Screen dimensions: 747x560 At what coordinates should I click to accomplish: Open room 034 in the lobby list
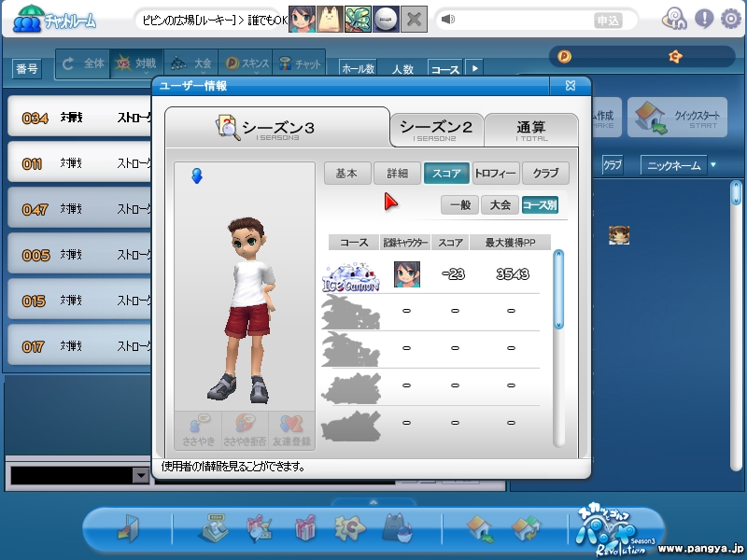(x=79, y=118)
